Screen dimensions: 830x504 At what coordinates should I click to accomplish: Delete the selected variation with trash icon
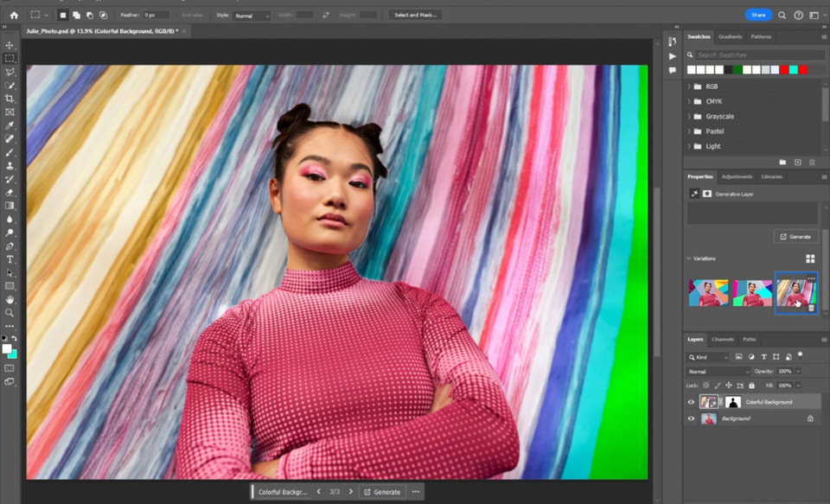click(x=811, y=307)
